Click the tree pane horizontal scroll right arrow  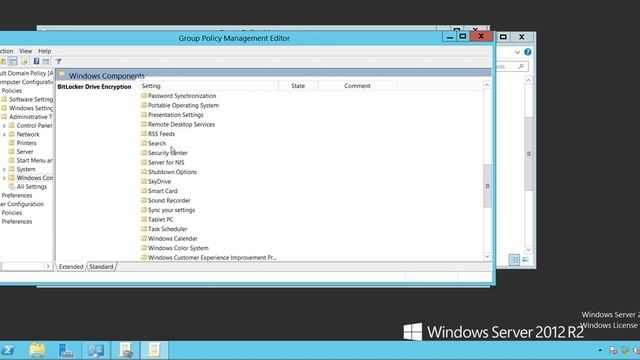(x=48, y=267)
